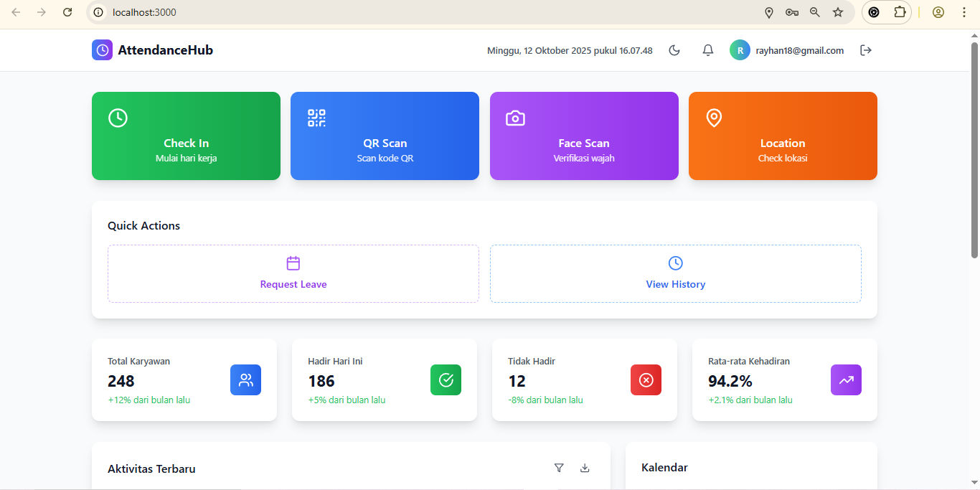Viewport: 980px width, 490px height.
Task: Start the QR Scan card
Action: tap(385, 136)
